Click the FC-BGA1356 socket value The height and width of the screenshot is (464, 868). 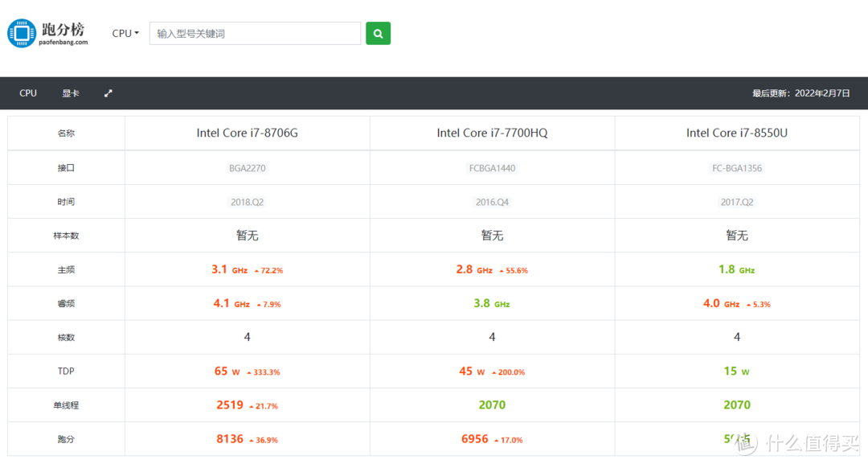737,168
